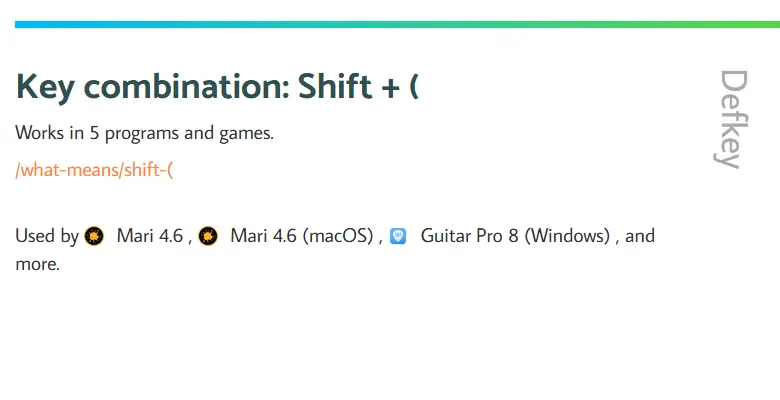Click the vertical Defkey logo

(732, 119)
